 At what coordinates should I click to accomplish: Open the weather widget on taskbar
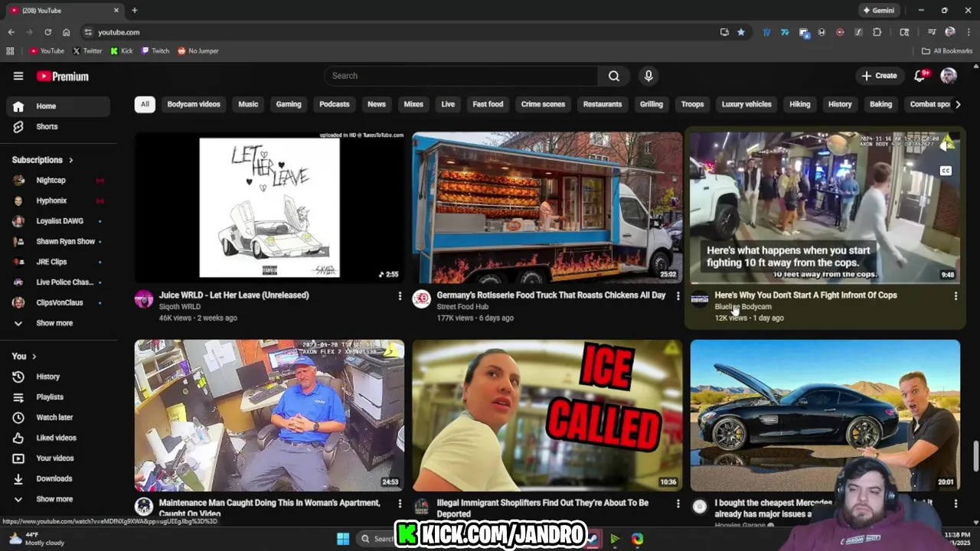pyautogui.click(x=38, y=539)
